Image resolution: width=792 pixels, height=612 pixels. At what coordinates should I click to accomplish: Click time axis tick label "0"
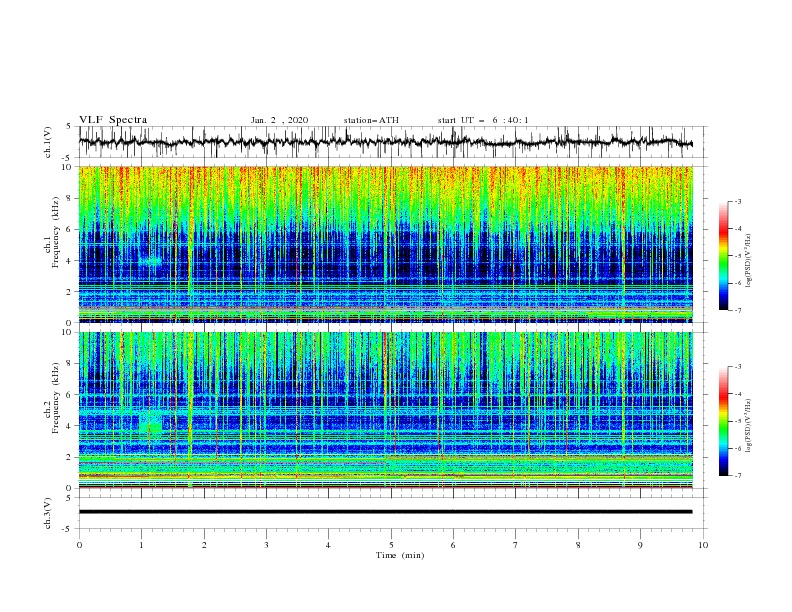79,545
